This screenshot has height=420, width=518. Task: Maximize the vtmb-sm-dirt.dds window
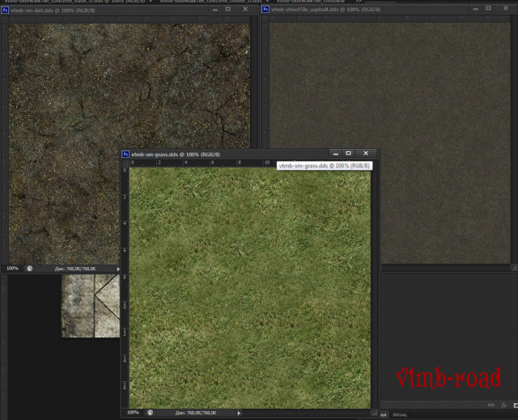(x=228, y=9)
